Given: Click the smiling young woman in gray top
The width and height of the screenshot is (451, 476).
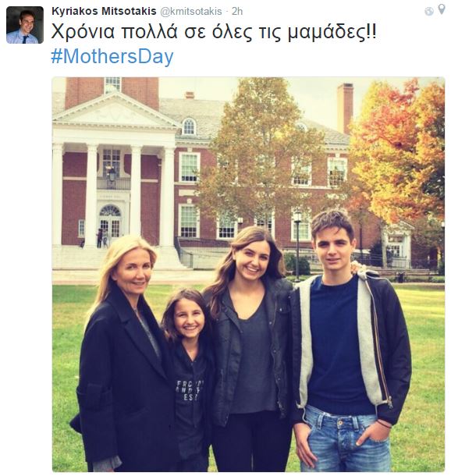Looking at the screenshot, I should click(252, 349).
